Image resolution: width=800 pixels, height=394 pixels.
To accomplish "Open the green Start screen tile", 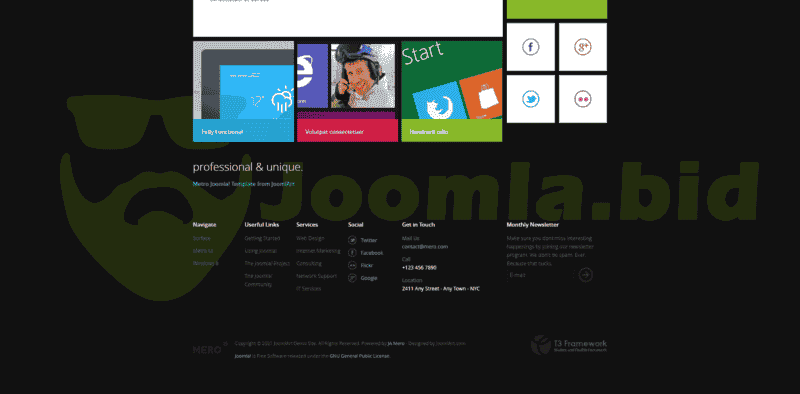I will point(452,91).
